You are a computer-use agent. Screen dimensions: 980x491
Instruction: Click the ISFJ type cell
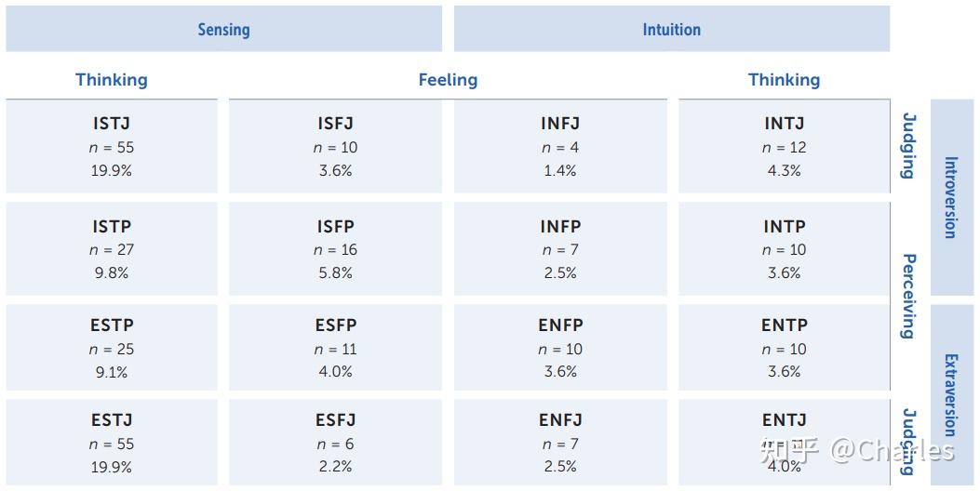(335, 146)
